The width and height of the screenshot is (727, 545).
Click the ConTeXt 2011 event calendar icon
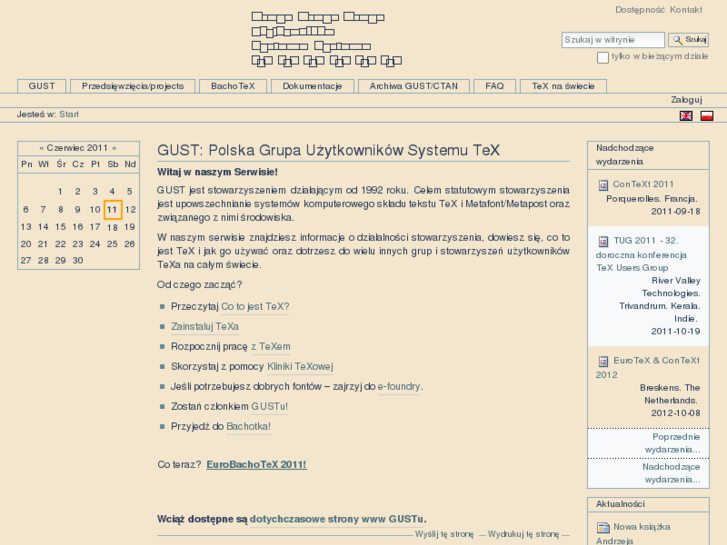click(x=603, y=185)
